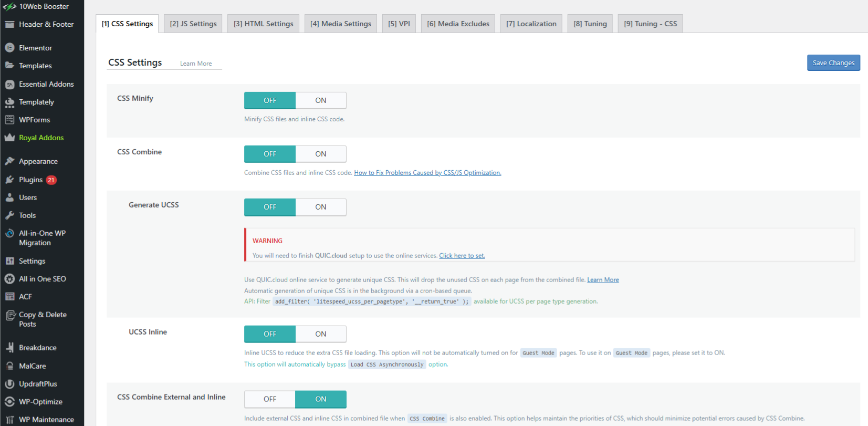Click the Templately sidebar icon
Image resolution: width=868 pixels, height=426 pixels.
point(9,102)
